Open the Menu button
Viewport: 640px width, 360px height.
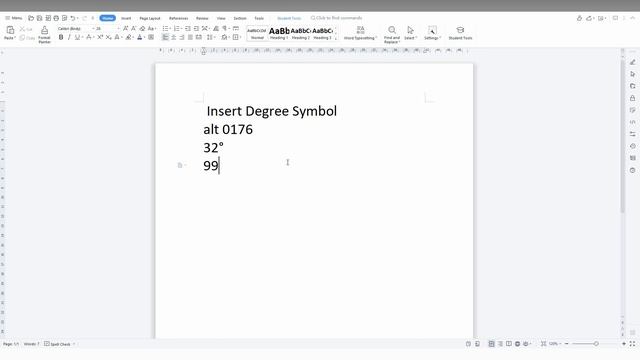(13, 18)
